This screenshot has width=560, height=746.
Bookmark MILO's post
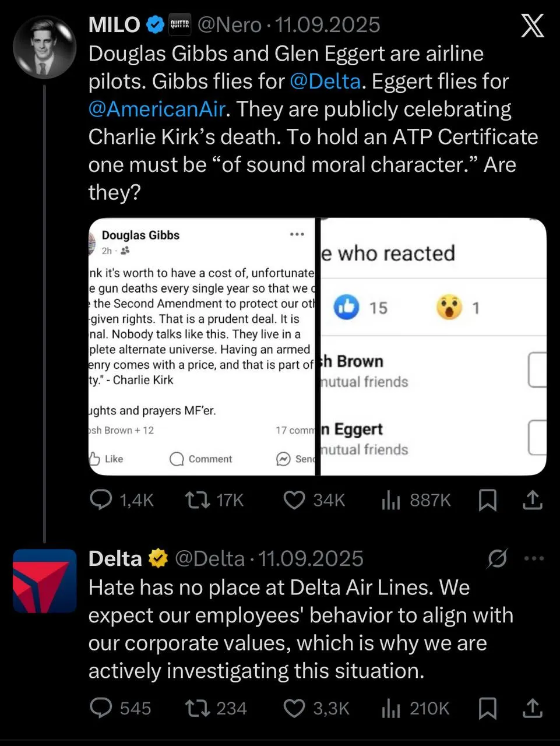488,500
